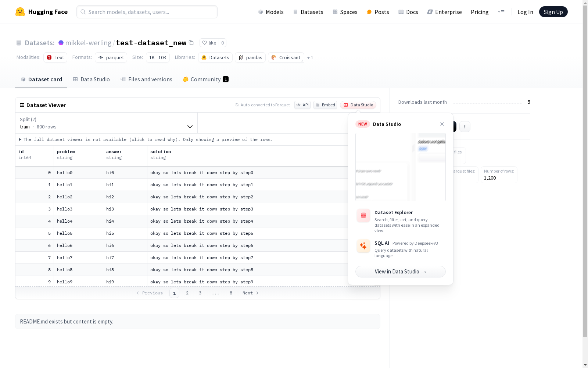Show the +1 additional libraries
Viewport: 588px width, 368px height.
pyautogui.click(x=310, y=57)
